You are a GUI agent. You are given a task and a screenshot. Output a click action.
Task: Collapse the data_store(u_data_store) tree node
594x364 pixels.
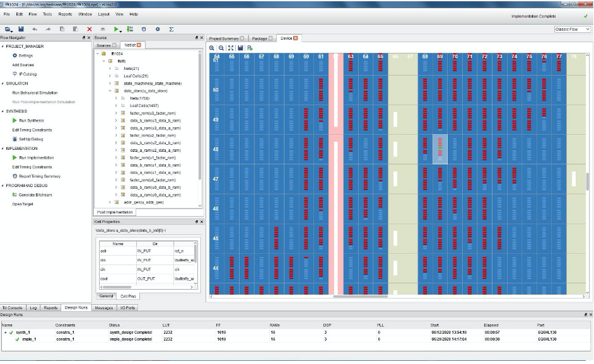tap(110, 91)
